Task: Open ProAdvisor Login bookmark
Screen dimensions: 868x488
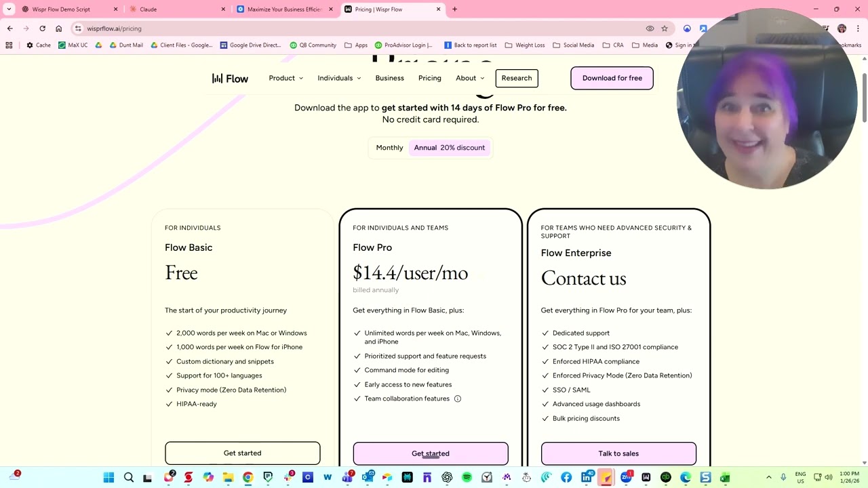Action: pyautogui.click(x=403, y=45)
